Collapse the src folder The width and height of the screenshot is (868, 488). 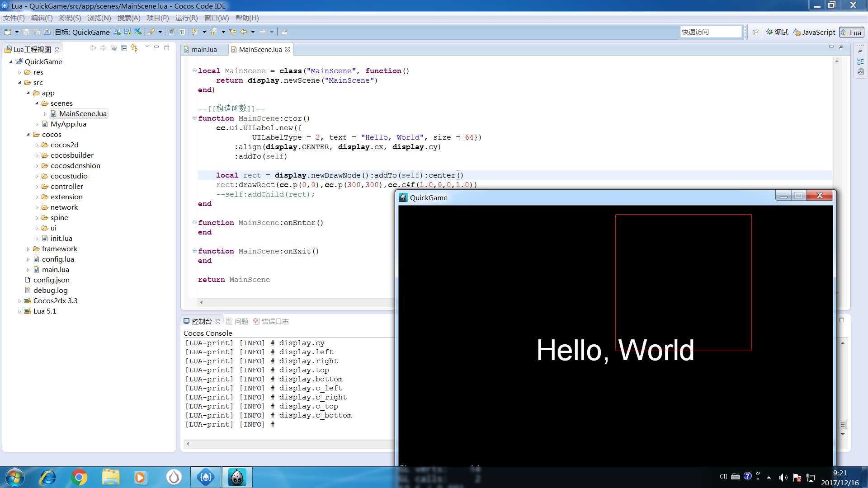19,83
